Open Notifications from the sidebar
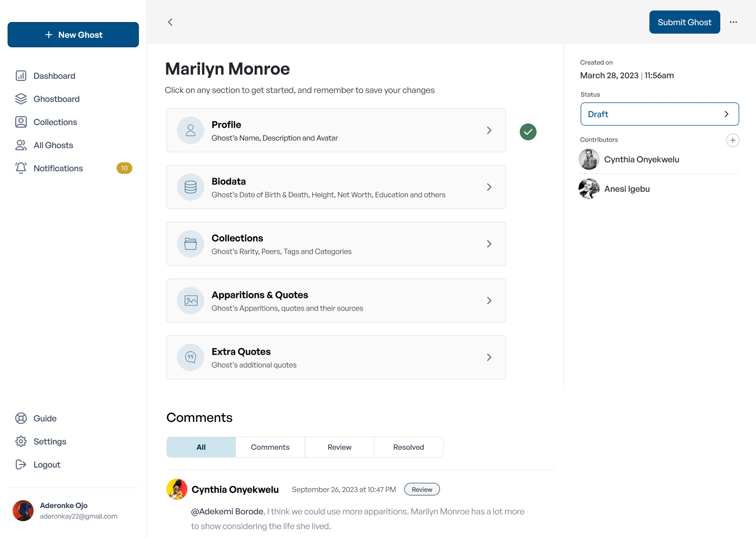 coord(58,168)
